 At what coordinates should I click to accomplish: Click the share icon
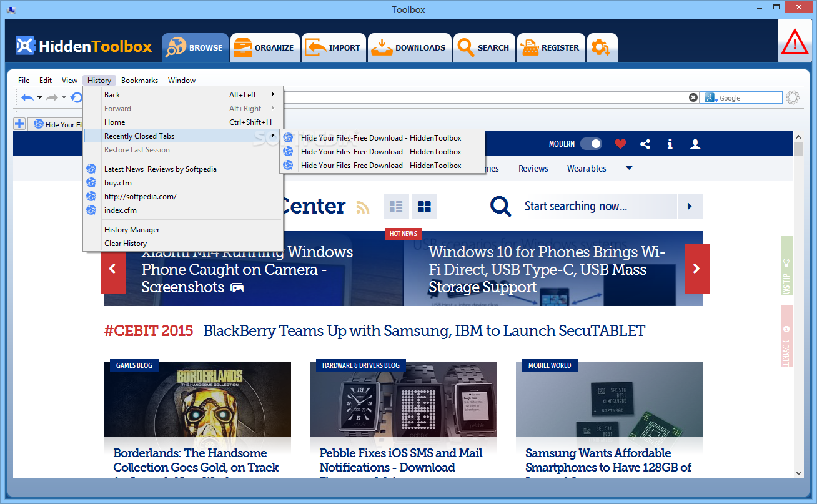(x=645, y=144)
